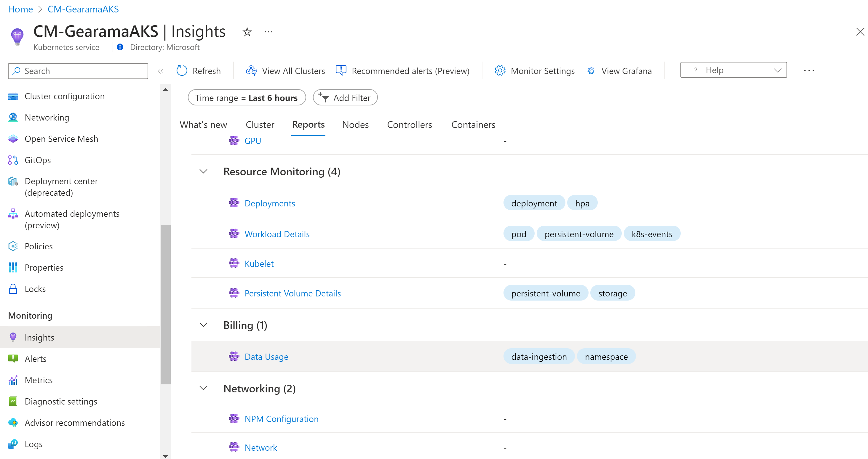Click the pod tag on Workload Details
The height and width of the screenshot is (459, 868).
(x=519, y=234)
